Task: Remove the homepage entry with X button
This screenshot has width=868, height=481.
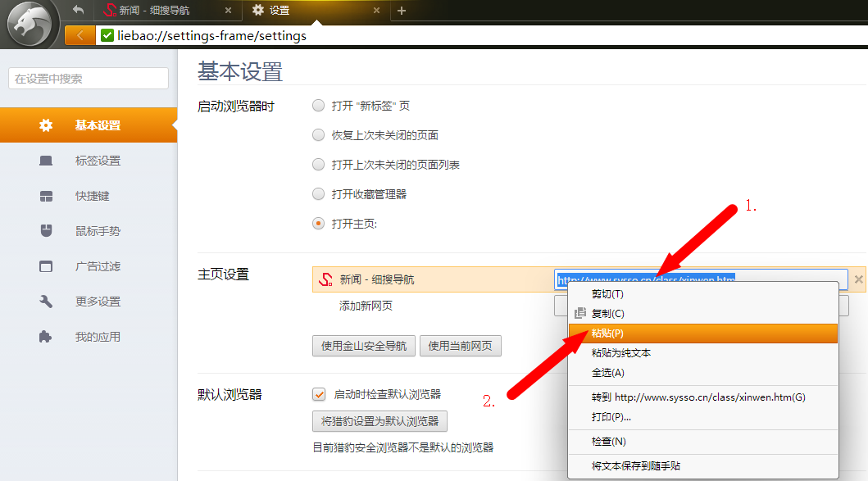Action: (859, 279)
